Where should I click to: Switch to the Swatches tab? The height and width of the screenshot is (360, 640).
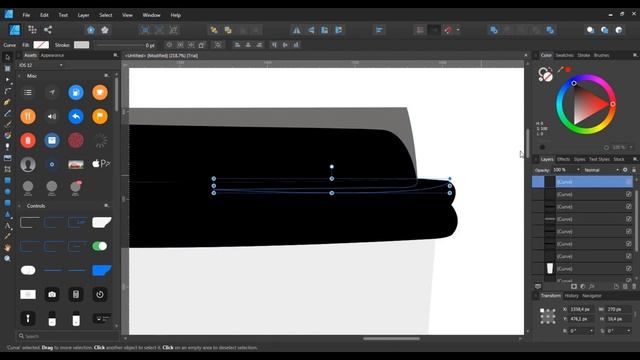(564, 55)
